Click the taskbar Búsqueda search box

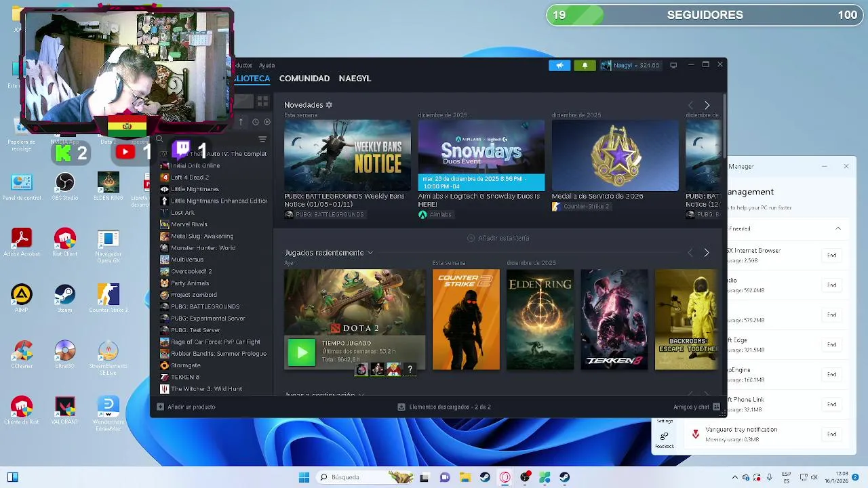pos(365,477)
